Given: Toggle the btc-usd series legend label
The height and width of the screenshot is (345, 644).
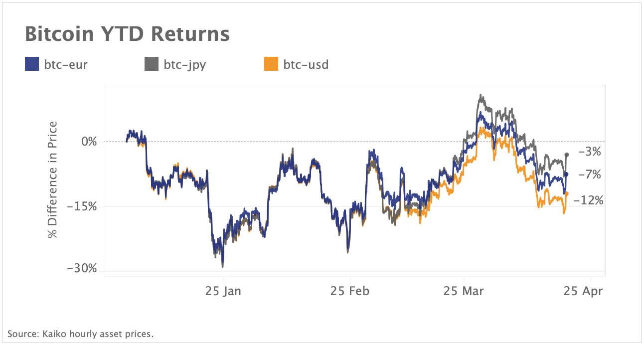Looking at the screenshot, I should point(306,64).
